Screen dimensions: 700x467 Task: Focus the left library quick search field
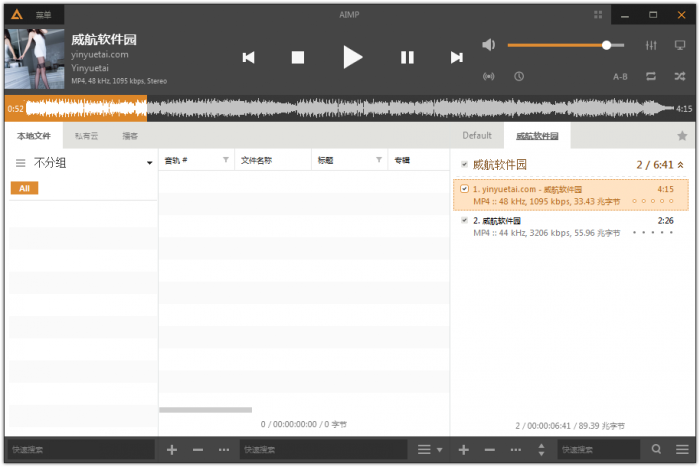[81, 450]
